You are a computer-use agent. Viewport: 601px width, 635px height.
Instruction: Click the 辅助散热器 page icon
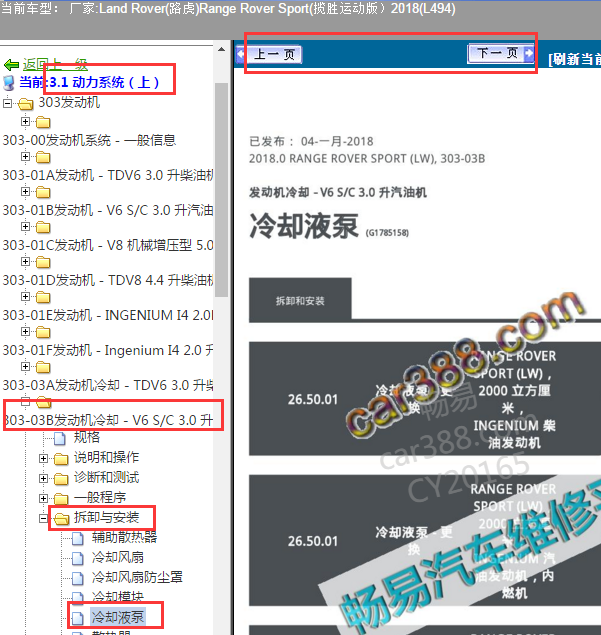coord(78,539)
